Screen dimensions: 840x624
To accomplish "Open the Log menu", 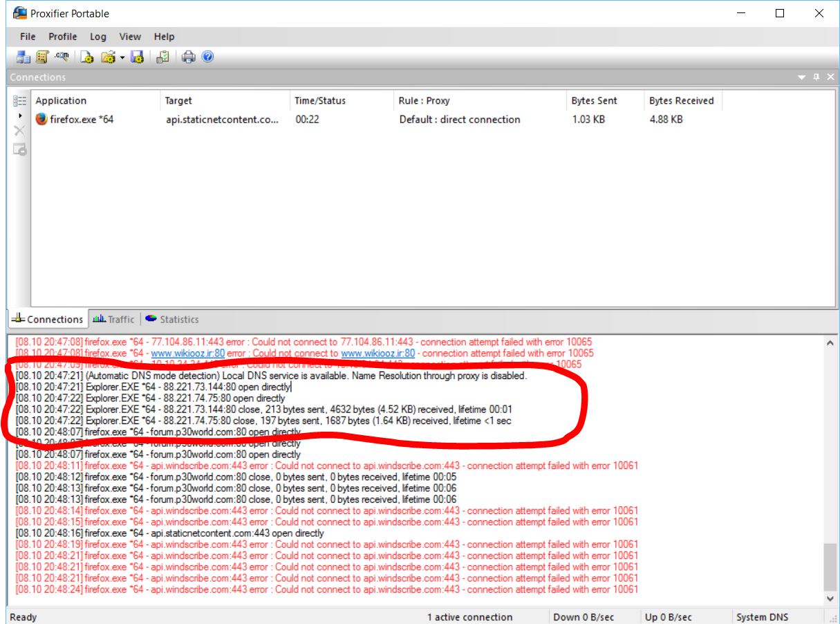I will tap(98, 37).
